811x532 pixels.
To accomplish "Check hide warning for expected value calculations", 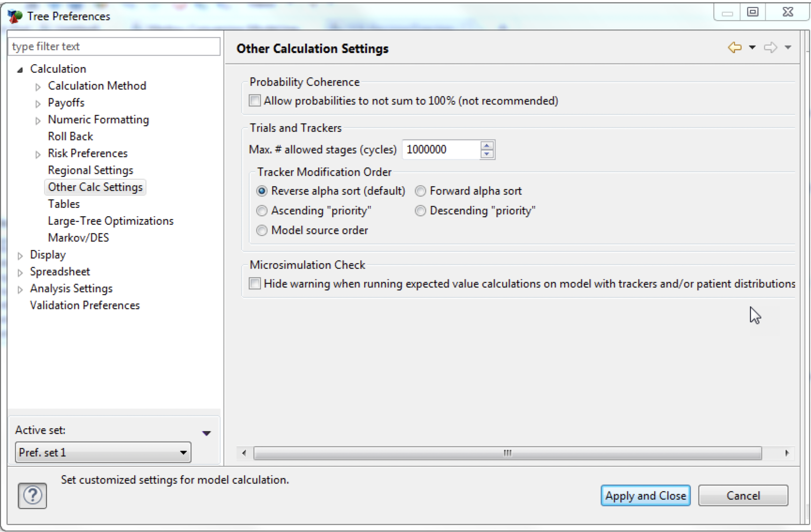I will [x=254, y=283].
